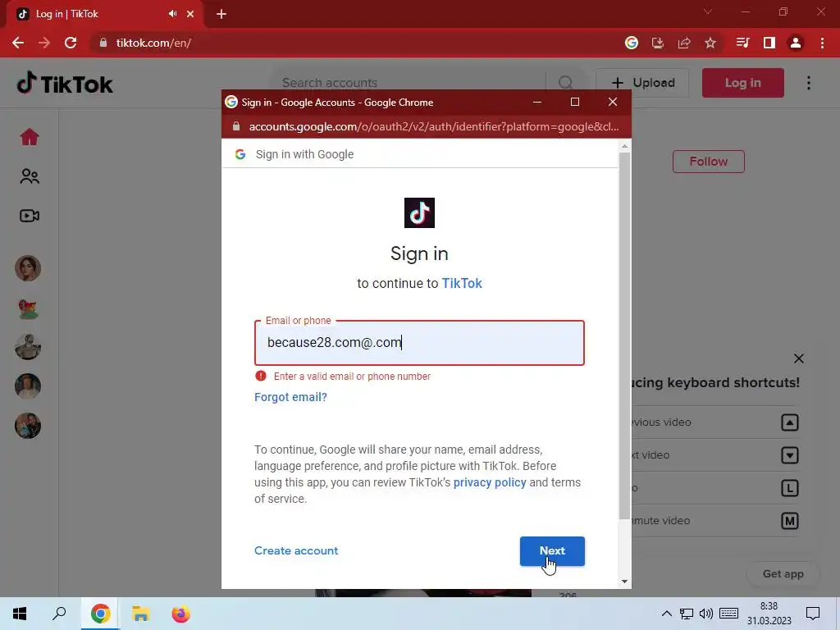This screenshot has width=840, height=630.
Task: Open the second suggested account avatar
Action: pos(28,308)
